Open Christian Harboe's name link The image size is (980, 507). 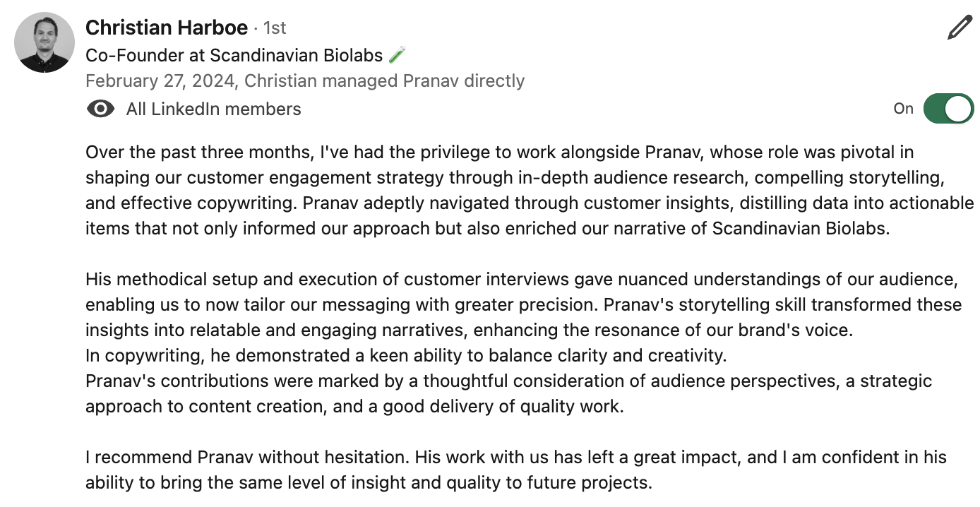(167, 28)
